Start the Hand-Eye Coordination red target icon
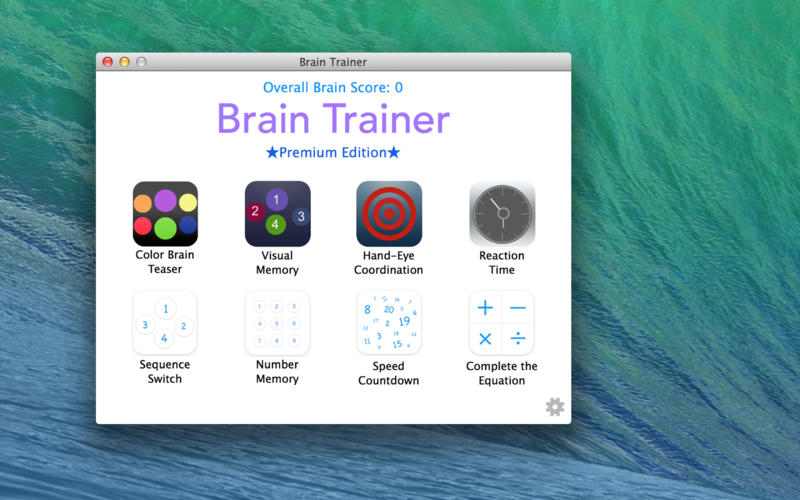Viewport: 800px width, 500px height. (x=389, y=214)
